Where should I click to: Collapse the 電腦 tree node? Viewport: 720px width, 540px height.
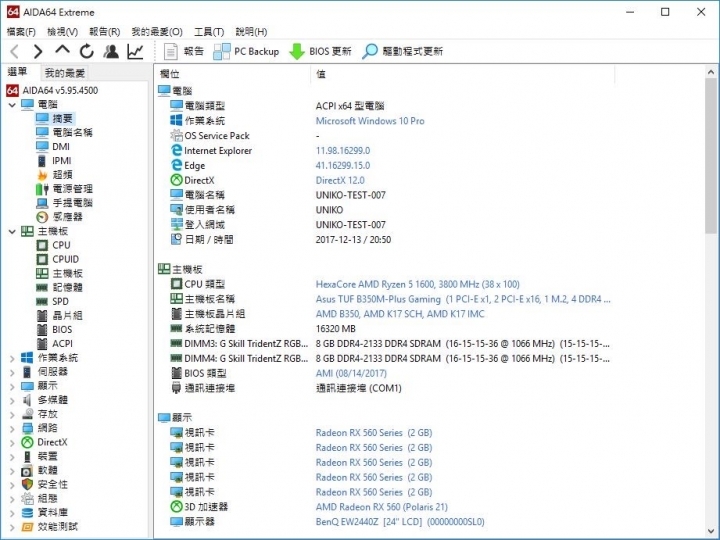point(12,105)
